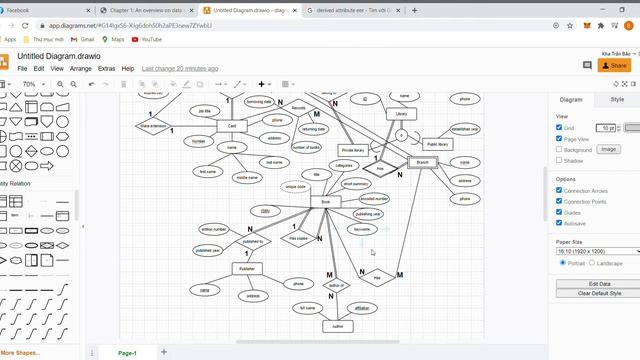Click the Redo arrow icon

coord(105,84)
